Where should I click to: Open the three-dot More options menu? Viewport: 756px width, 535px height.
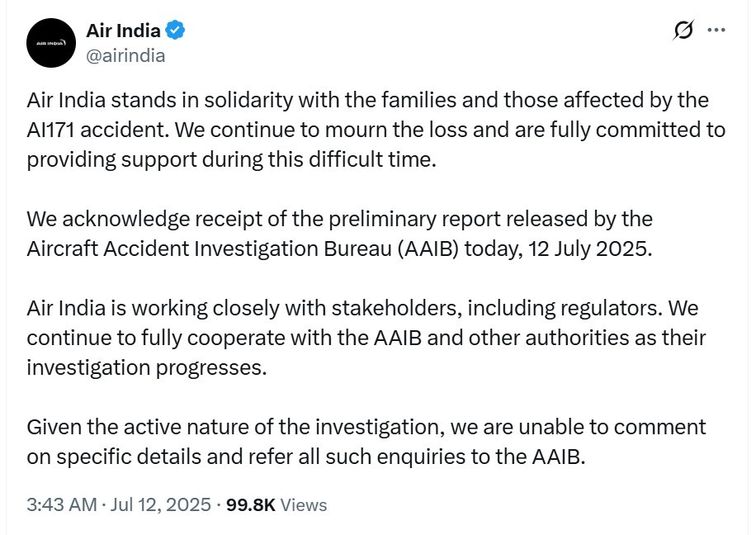click(x=716, y=31)
